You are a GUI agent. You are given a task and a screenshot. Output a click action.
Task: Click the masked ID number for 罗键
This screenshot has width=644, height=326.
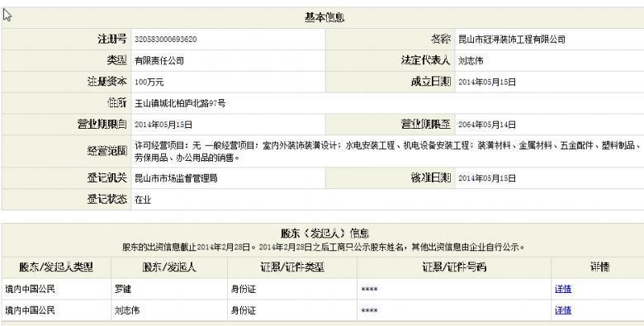[369, 290]
